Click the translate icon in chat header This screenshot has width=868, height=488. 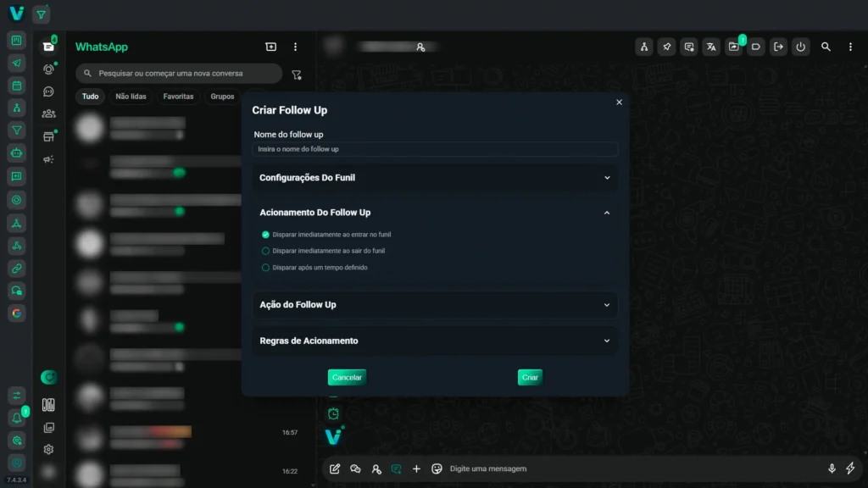(x=711, y=47)
